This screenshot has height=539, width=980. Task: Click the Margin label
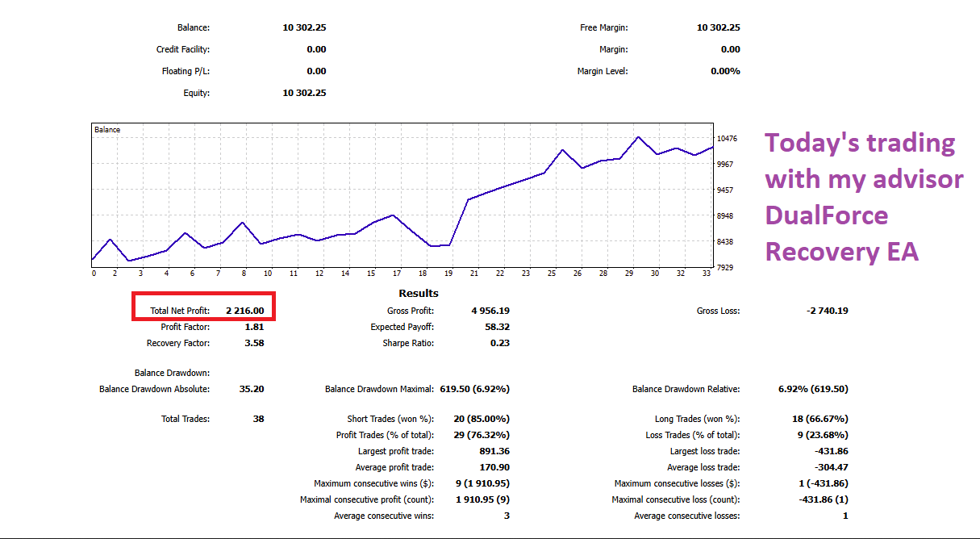pyautogui.click(x=614, y=49)
